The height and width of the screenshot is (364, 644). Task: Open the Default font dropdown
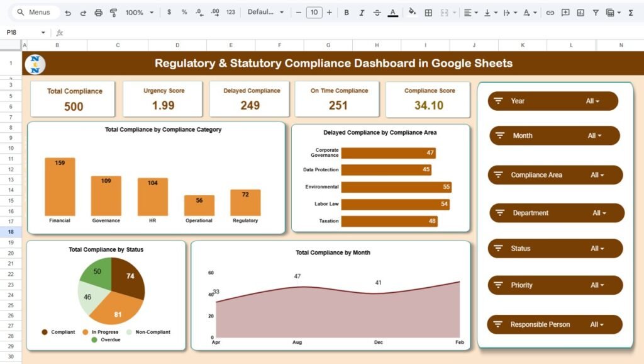265,13
